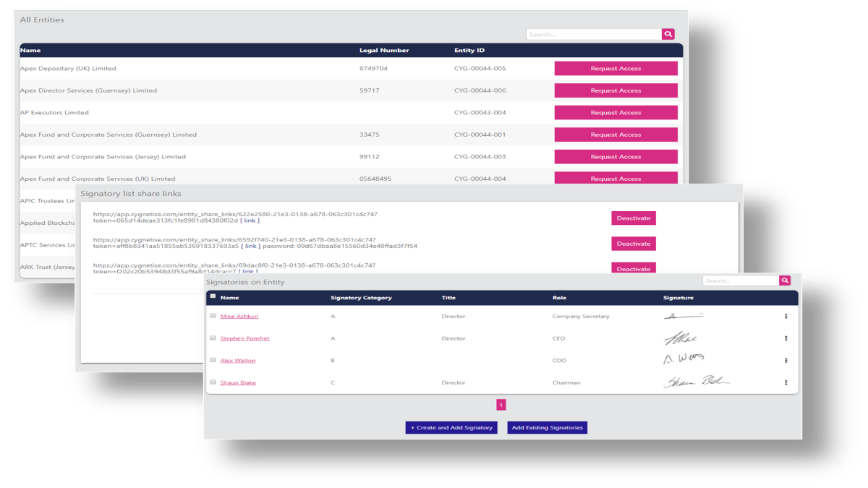
Task: Open the three-dot menu for Stephen Pomfret
Action: [x=786, y=338]
